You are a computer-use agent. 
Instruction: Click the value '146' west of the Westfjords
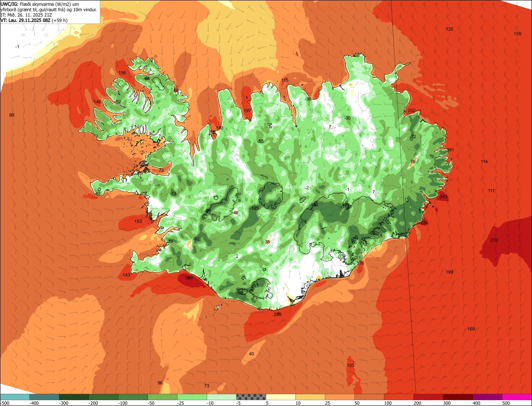(97, 102)
